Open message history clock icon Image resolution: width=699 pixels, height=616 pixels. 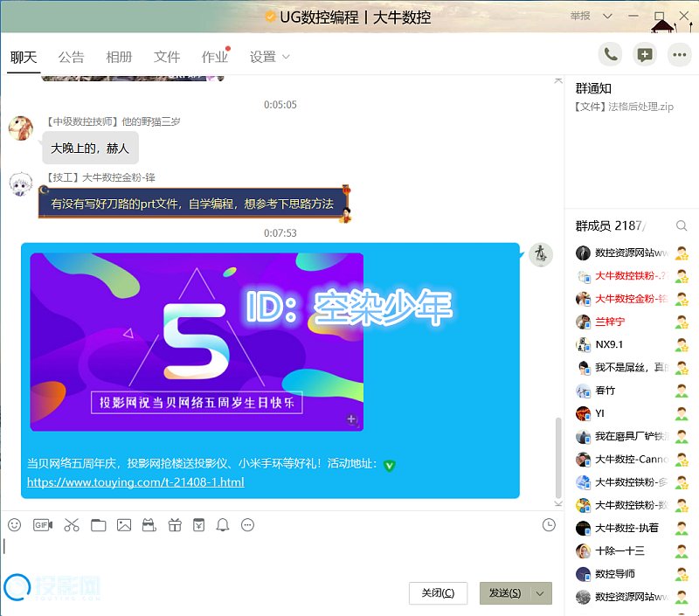coord(549,525)
